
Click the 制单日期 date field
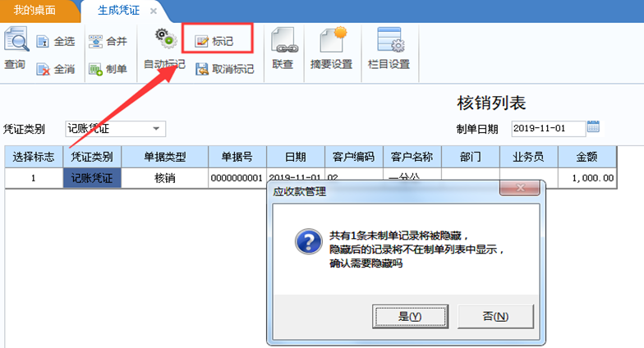point(549,128)
